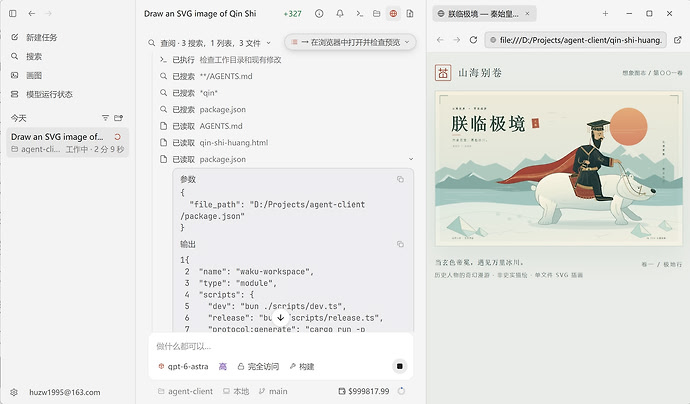
Task: Close the 朕临极境 browser tab
Action: [527, 14]
